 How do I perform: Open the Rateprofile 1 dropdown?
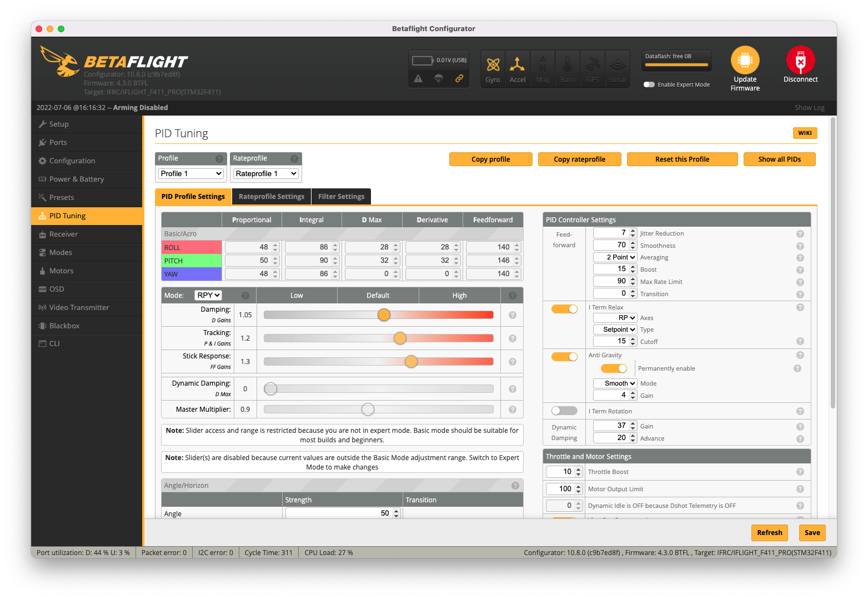266,173
